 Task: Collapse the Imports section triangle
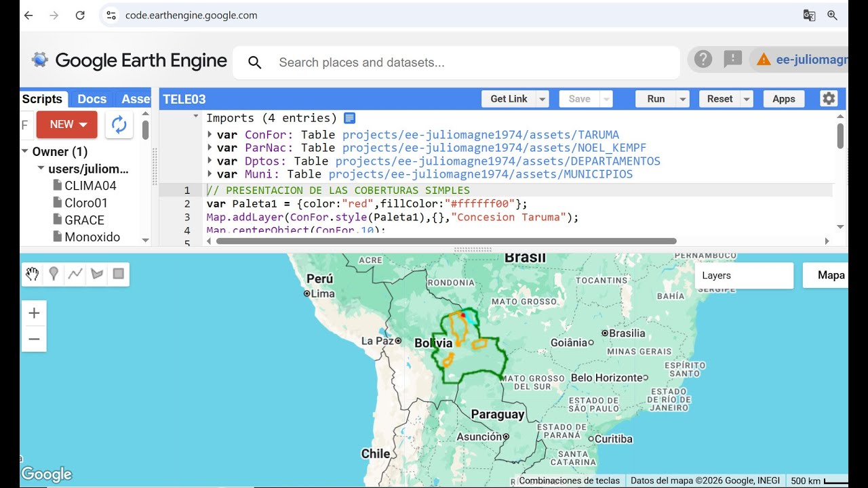196,117
